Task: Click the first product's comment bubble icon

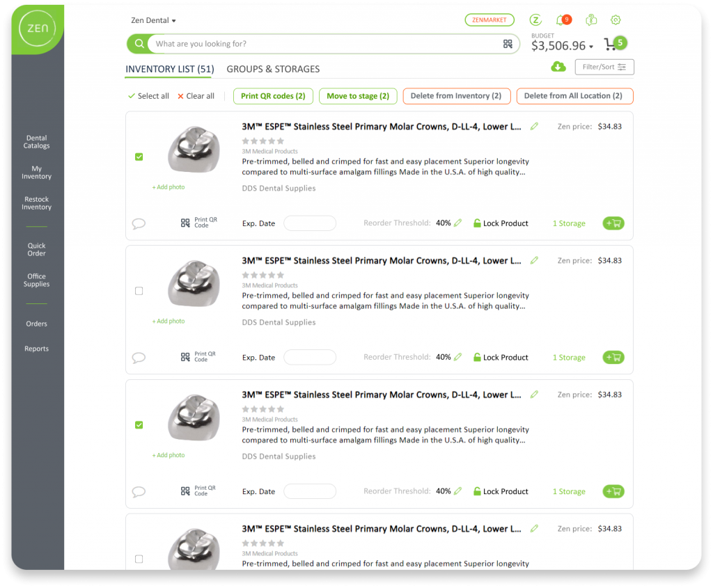Action: click(x=139, y=223)
